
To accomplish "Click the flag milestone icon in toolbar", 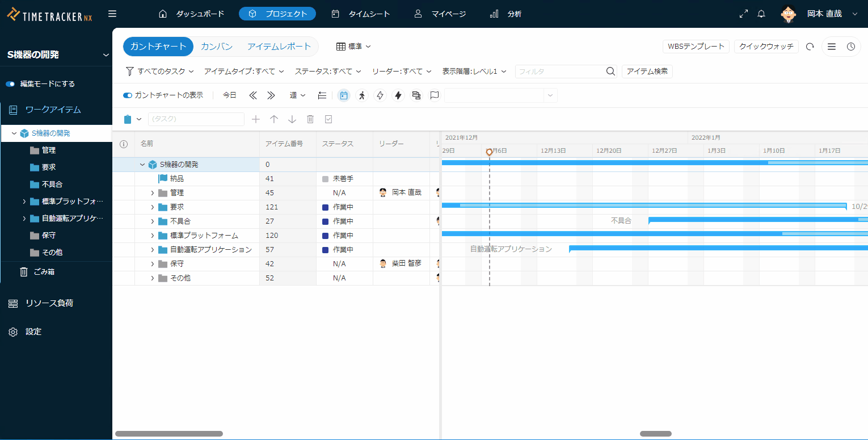I will [435, 95].
